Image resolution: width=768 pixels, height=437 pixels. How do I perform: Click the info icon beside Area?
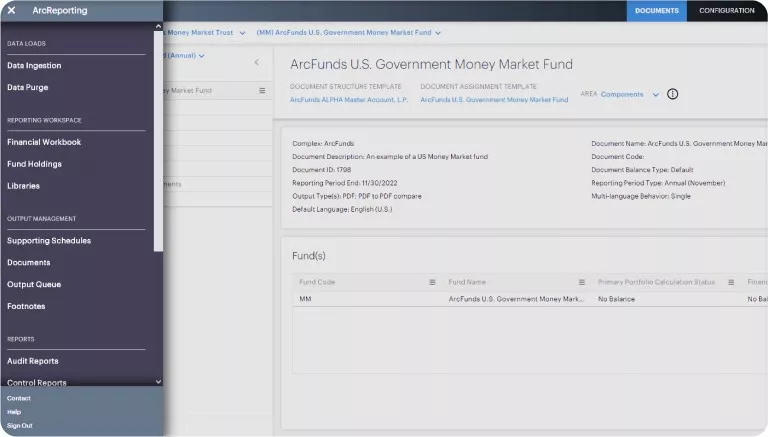pyautogui.click(x=672, y=94)
